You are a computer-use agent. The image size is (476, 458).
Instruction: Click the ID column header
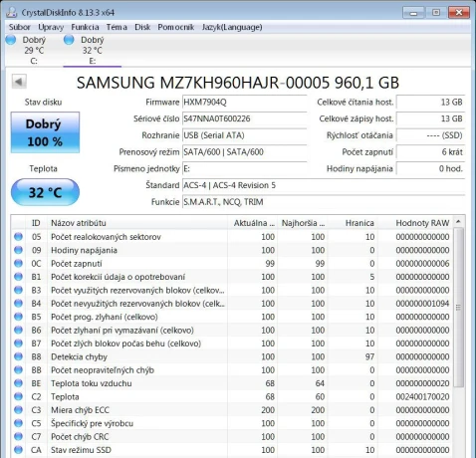point(36,223)
